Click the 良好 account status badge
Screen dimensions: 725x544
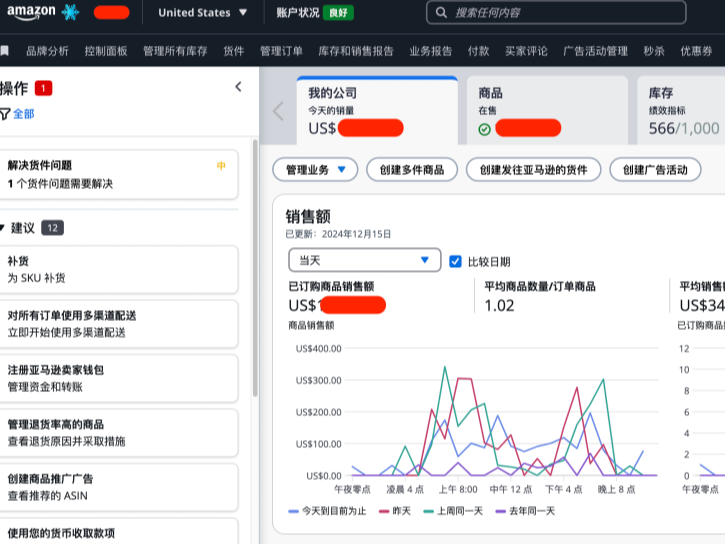coord(338,12)
